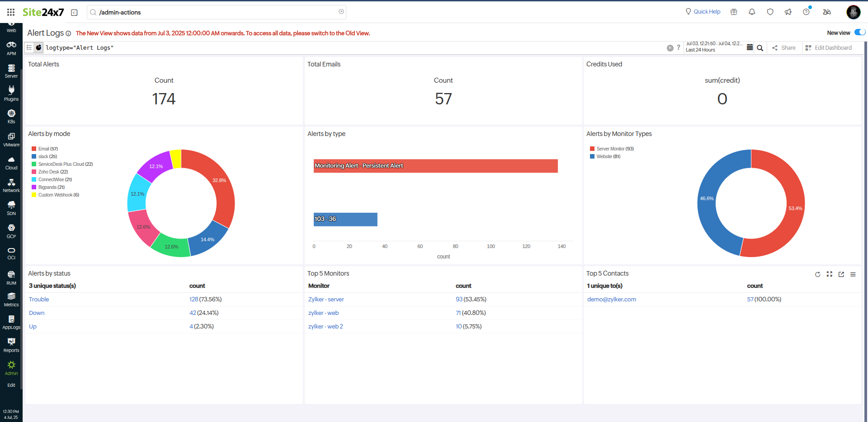Toggle the New view switch off
Viewport: 868px width, 422px height.
point(859,32)
